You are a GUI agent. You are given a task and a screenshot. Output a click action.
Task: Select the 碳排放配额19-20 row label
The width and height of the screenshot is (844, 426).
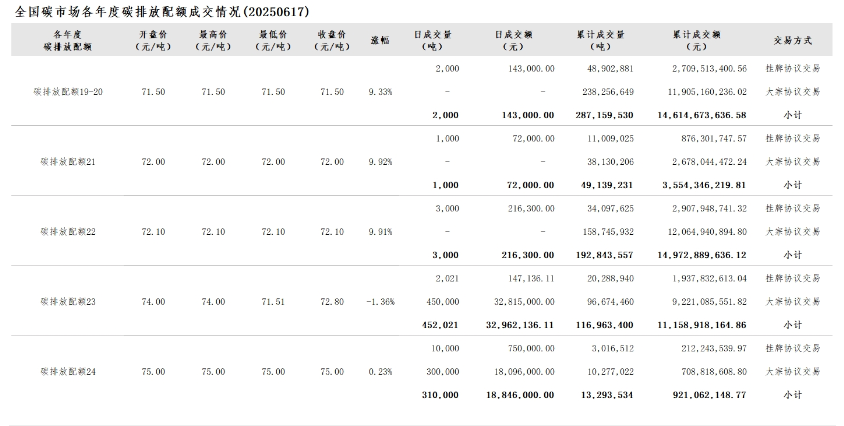[x=68, y=92]
